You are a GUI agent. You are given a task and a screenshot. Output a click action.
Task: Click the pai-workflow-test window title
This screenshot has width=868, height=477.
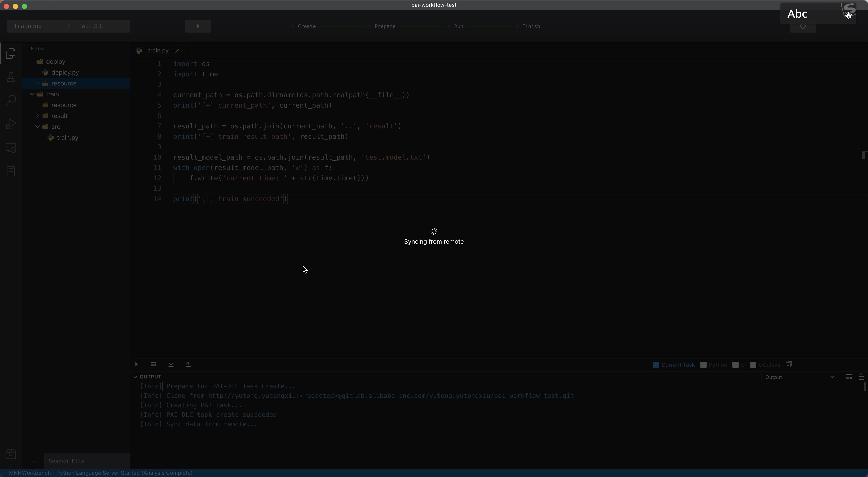click(x=434, y=5)
